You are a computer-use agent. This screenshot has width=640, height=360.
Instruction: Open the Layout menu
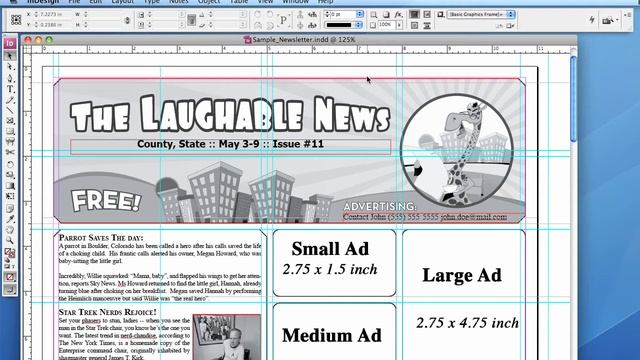point(122,2)
